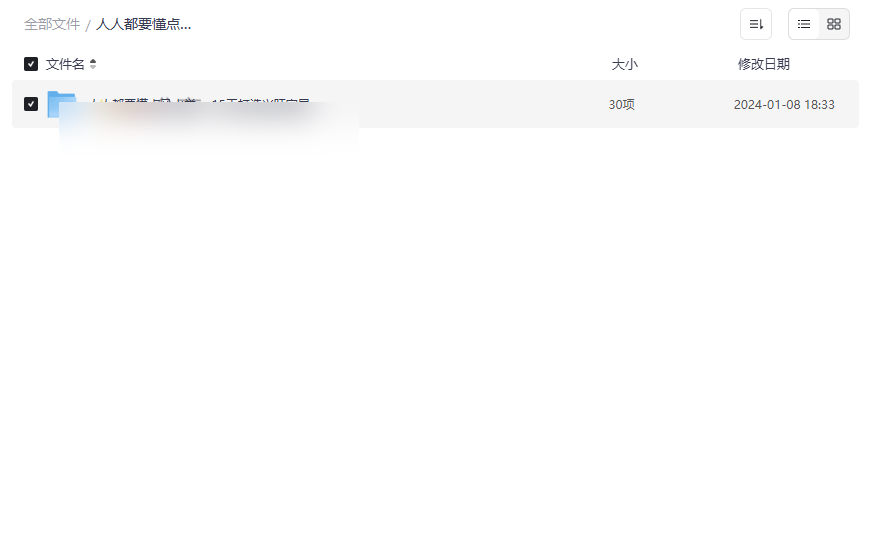
Task: Click the 2024-01-08 18:33 date cell
Action: point(784,104)
